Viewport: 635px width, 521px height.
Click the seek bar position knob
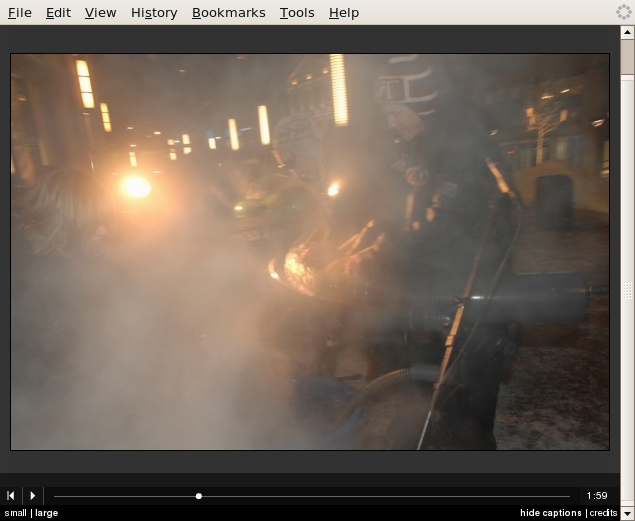(x=199, y=495)
